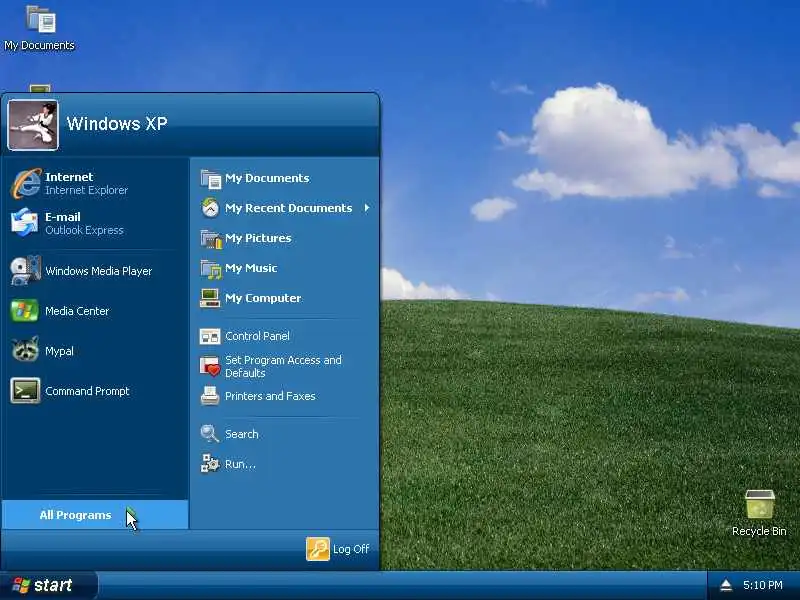Viewport: 800px width, 600px height.
Task: Click the My Documents label in Start menu
Action: (267, 178)
